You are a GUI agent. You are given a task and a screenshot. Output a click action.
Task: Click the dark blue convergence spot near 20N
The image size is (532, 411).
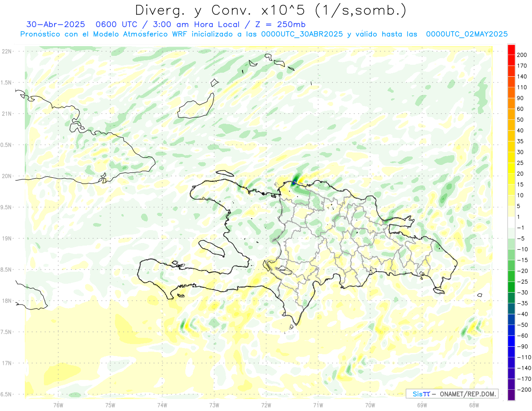294,182
